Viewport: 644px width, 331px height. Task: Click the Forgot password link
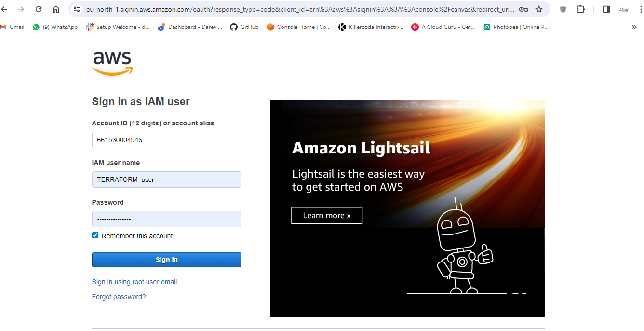(x=119, y=297)
